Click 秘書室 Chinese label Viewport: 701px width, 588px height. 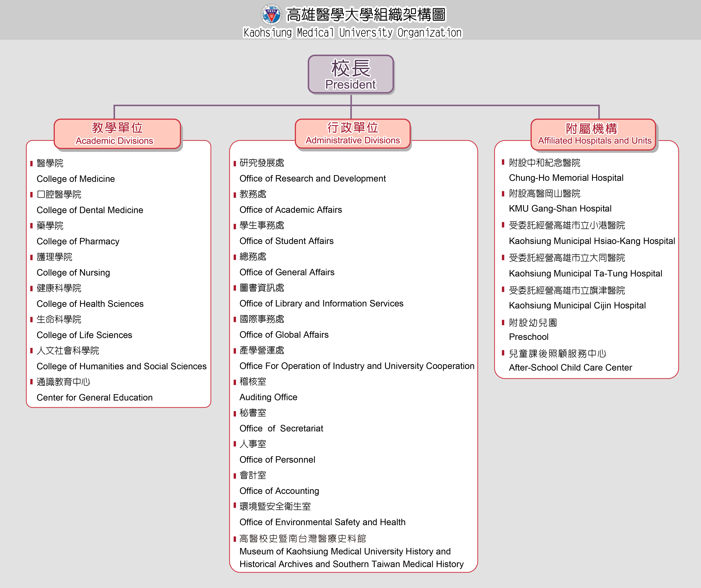click(253, 413)
